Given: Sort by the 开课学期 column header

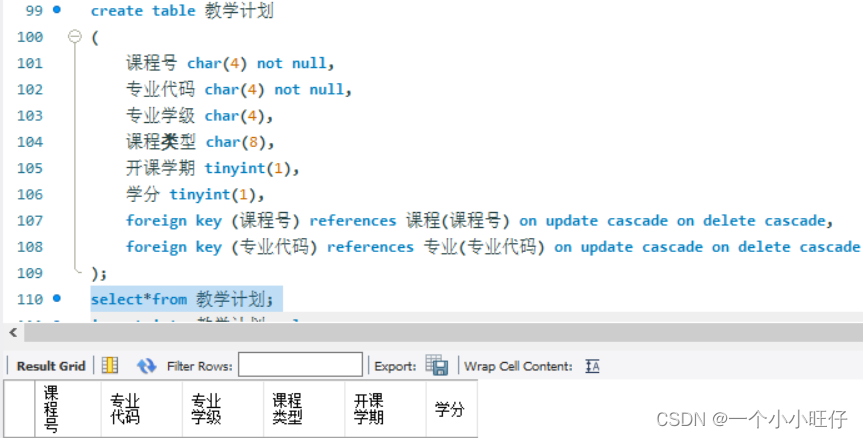Looking at the screenshot, I should click(x=385, y=409).
